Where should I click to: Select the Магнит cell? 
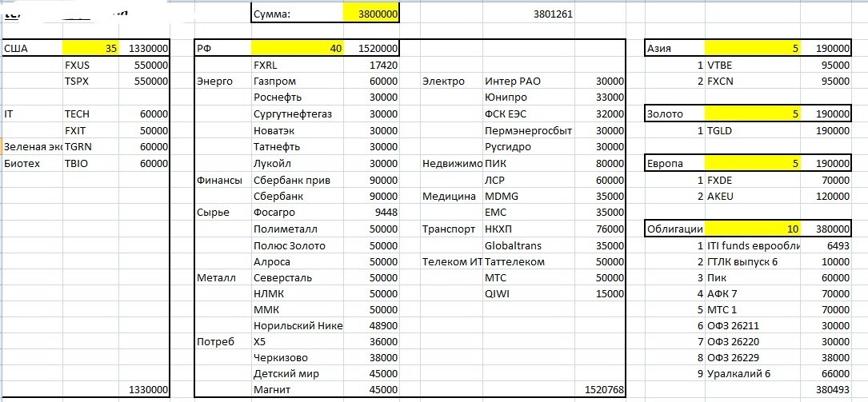coord(298,390)
